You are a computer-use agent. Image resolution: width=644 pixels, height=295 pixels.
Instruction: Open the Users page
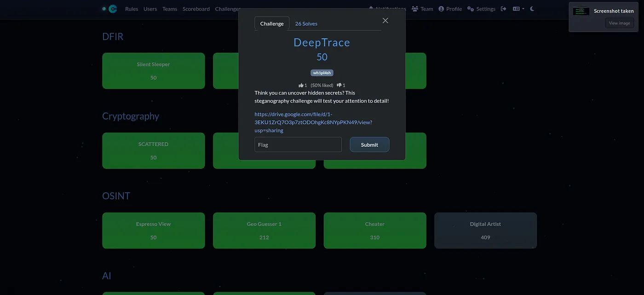(150, 9)
